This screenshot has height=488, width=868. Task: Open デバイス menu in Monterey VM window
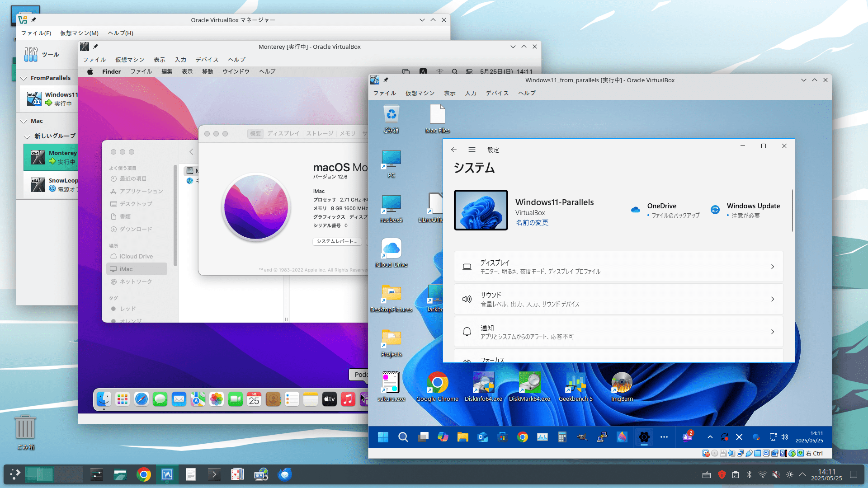pyautogui.click(x=207, y=60)
